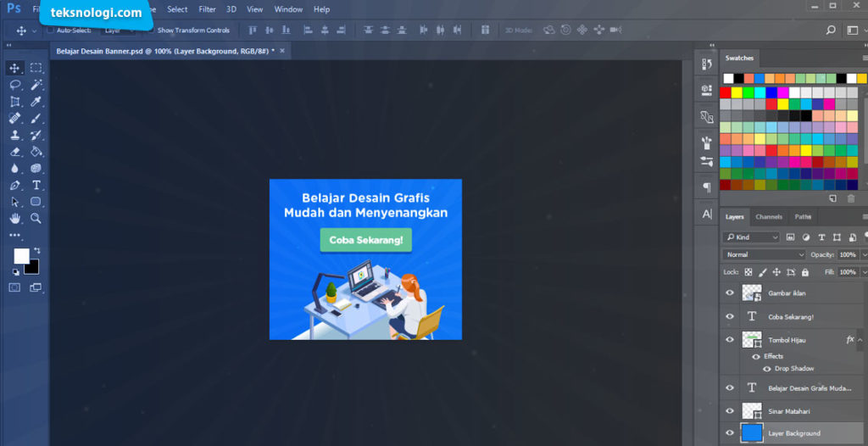Open the workspace switcher dropdown

click(853, 30)
